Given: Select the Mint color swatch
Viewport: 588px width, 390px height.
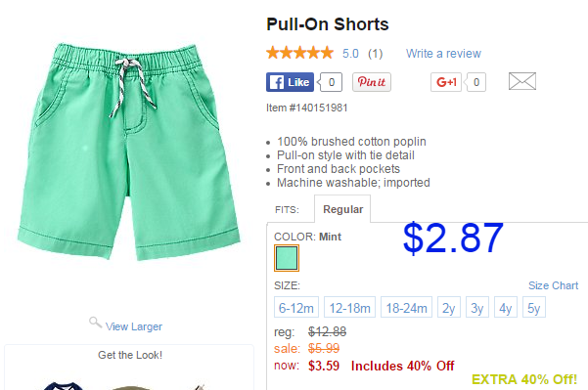Looking at the screenshot, I should 287,258.
